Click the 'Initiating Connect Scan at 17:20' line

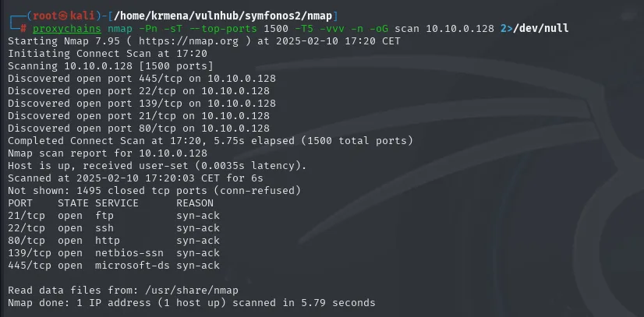(x=108, y=54)
